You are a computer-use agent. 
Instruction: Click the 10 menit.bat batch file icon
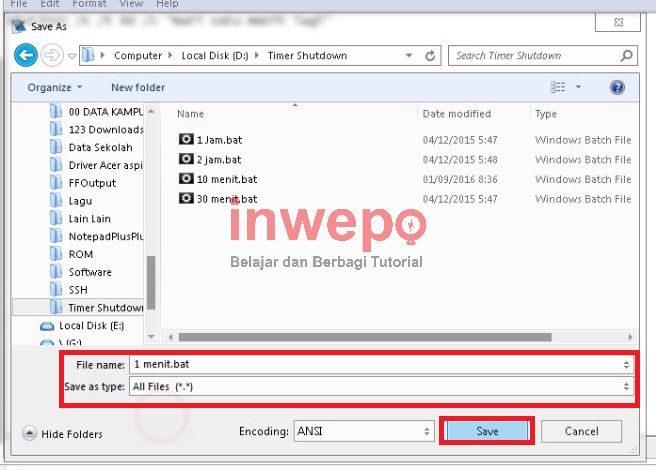coord(186,178)
